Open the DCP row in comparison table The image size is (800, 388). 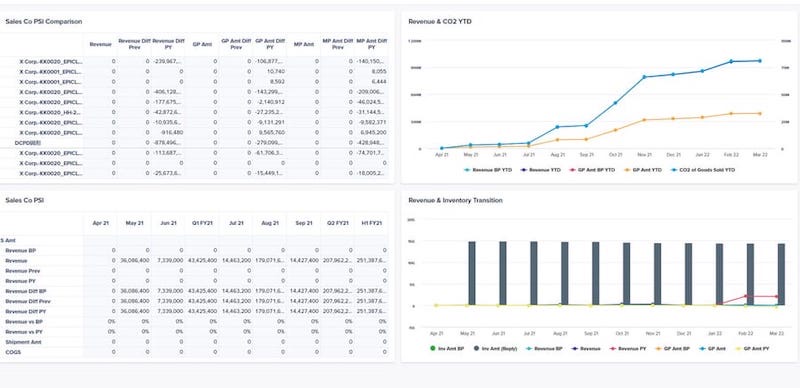(194, 143)
